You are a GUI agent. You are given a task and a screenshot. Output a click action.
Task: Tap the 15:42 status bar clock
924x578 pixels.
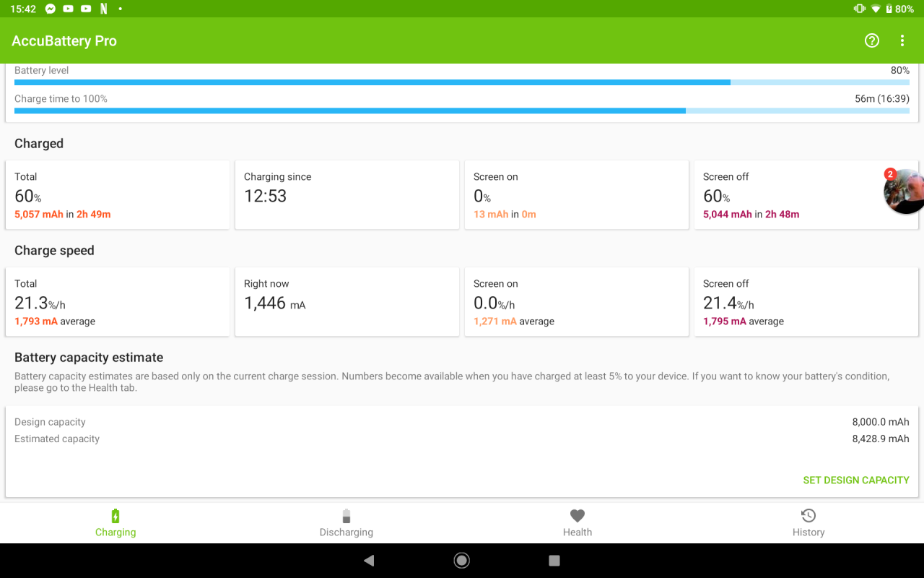point(23,9)
